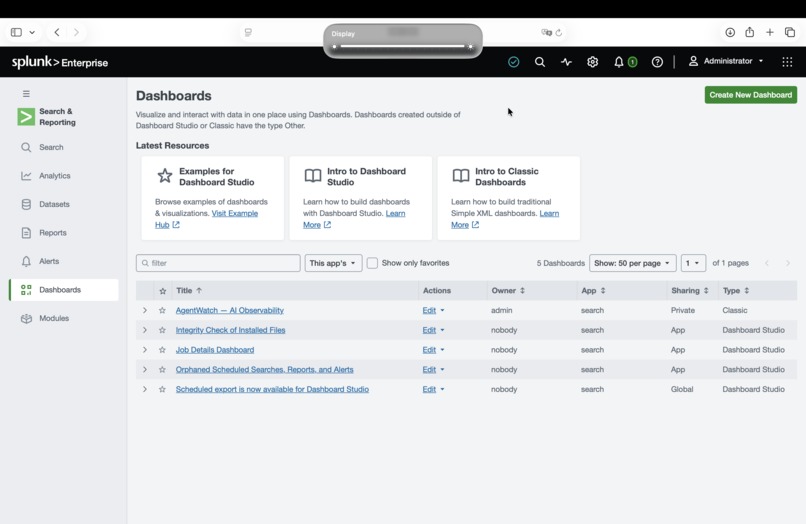Image resolution: width=806 pixels, height=524 pixels.
Task: Select Dashboards in sidebar
Action: [x=64, y=290]
